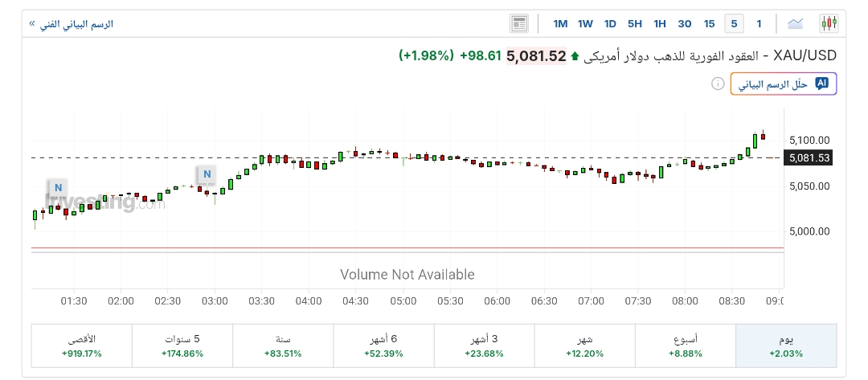The width and height of the screenshot is (868, 380).
Task: Select the 5H interval
Action: click(x=635, y=23)
